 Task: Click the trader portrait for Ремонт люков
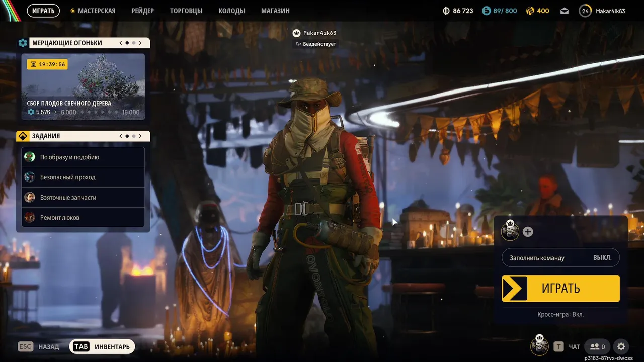coord(30,217)
